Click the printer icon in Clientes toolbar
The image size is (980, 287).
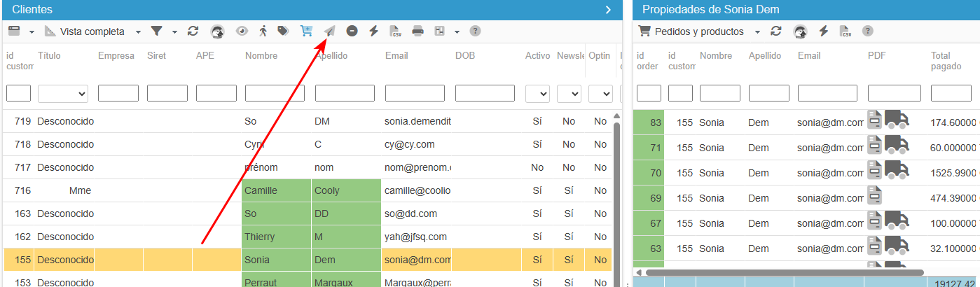coord(417,31)
